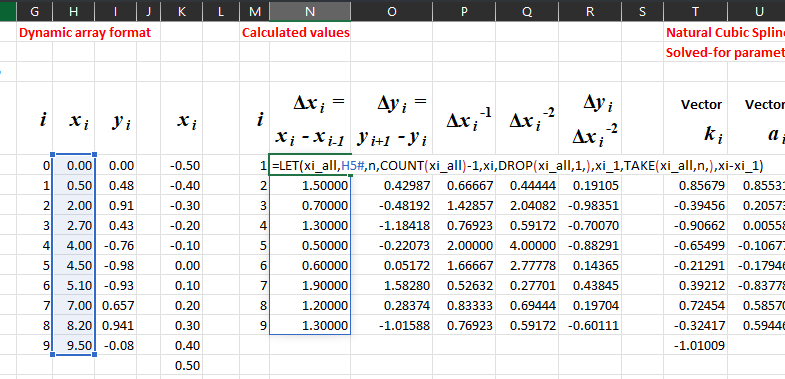The width and height of the screenshot is (785, 379).
Task: Select the column K value 0.00
Action: coord(182,266)
